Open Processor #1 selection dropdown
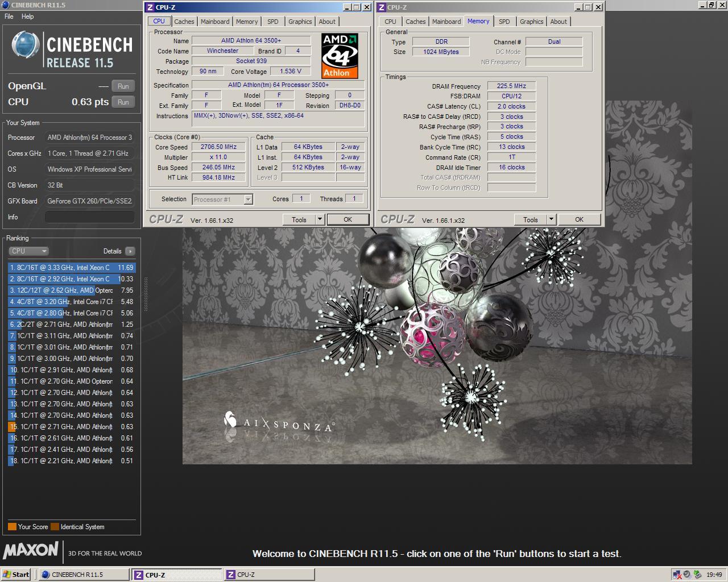 [x=222, y=199]
